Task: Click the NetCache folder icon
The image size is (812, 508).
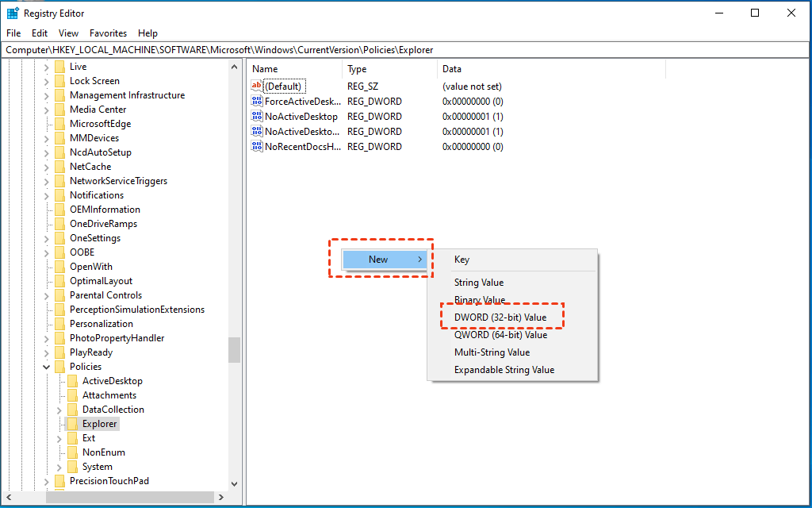Action: (x=60, y=167)
